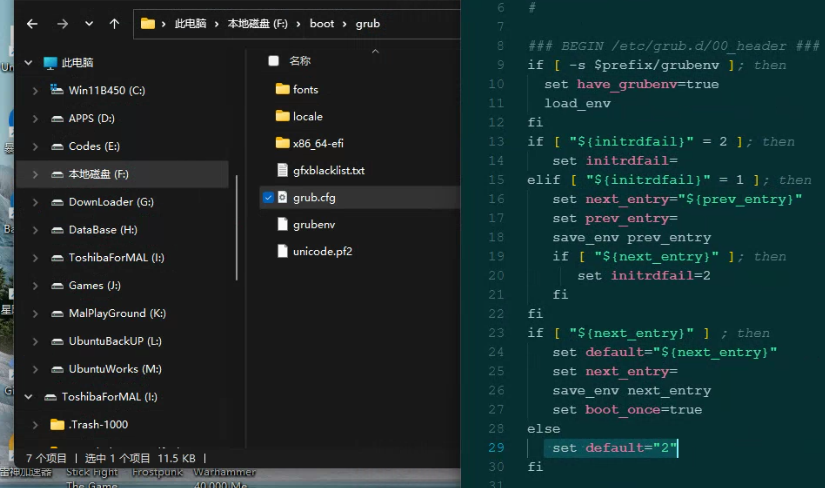
Task: Click '选中 1 个项目 11.5 KB' status text
Action: click(140, 459)
